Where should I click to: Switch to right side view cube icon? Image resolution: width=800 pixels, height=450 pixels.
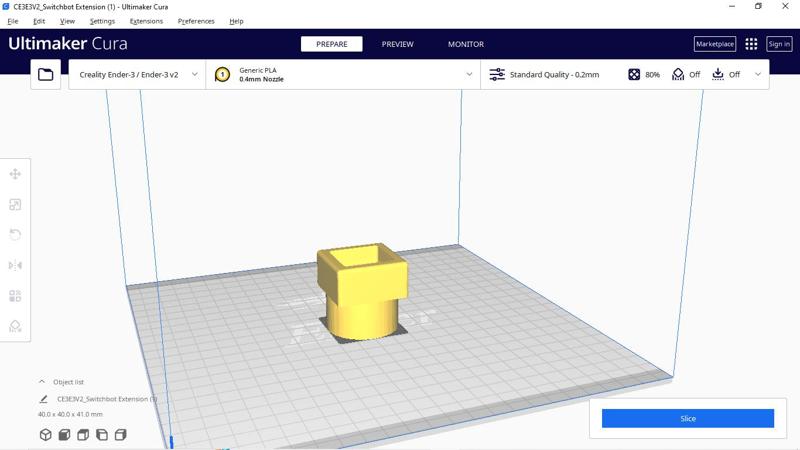coord(120,435)
